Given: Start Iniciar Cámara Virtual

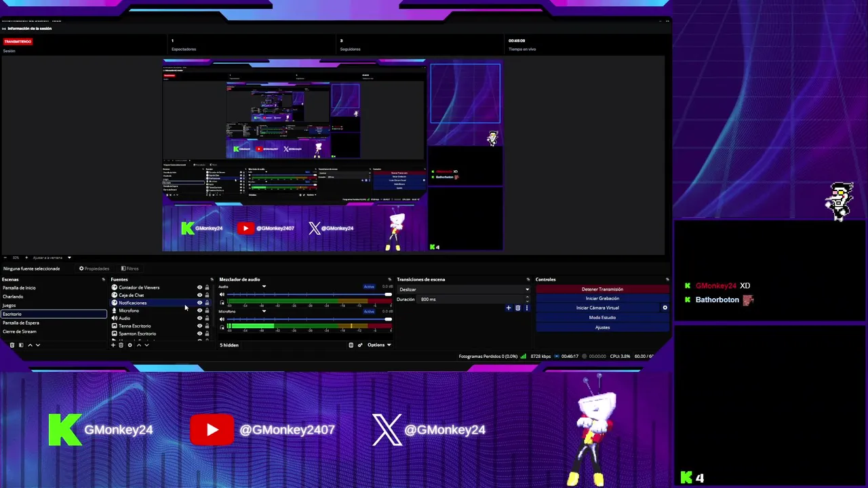Looking at the screenshot, I should 597,308.
